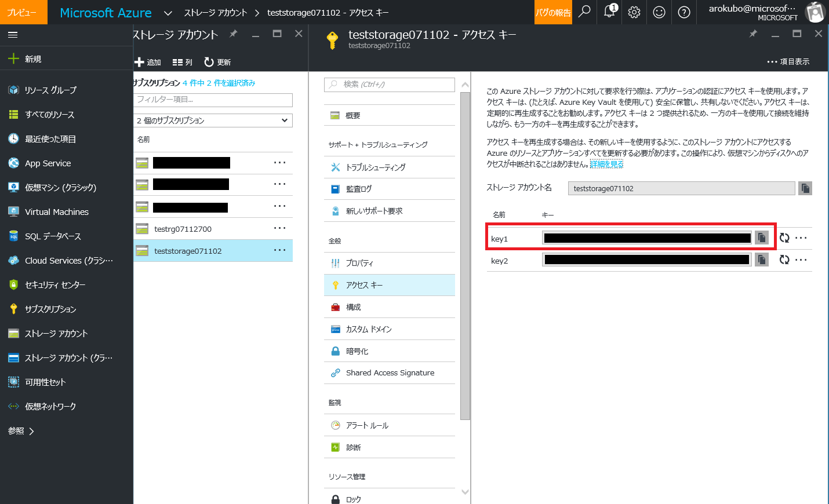Screen dimensions: 829x504
Task: Click the フィルター項目 filter input
Action: (x=213, y=100)
